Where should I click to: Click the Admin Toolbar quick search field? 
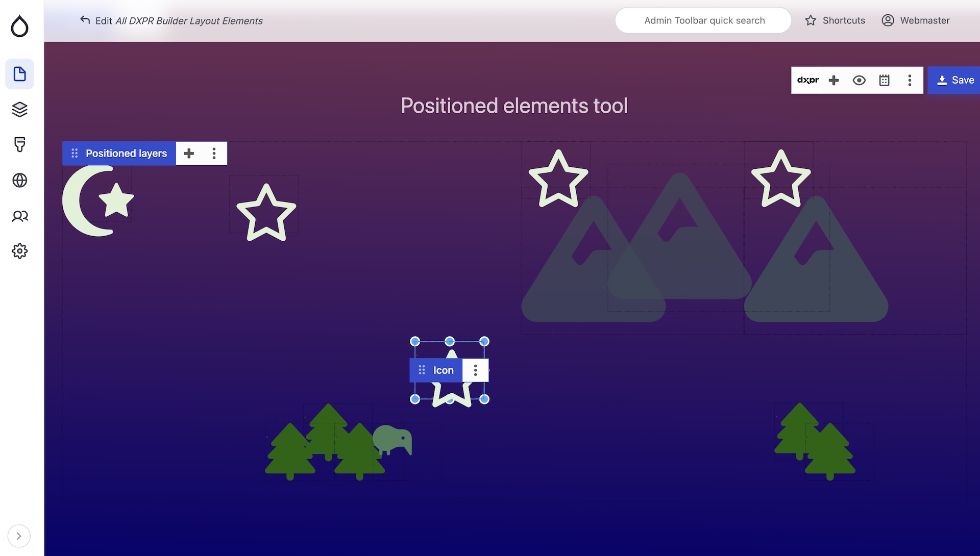click(703, 20)
